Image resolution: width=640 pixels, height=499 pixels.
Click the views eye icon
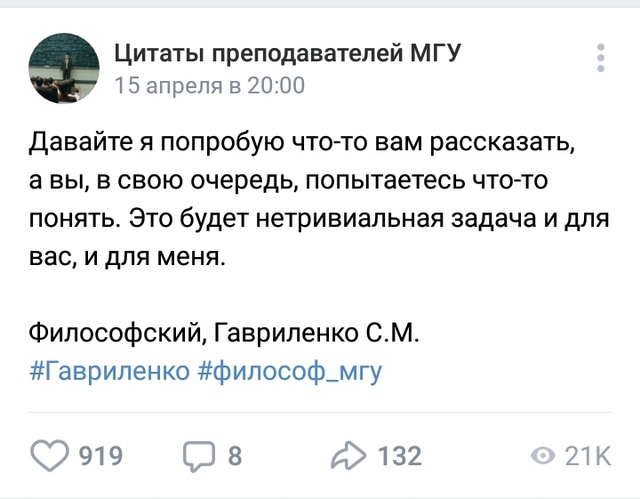[x=543, y=457]
